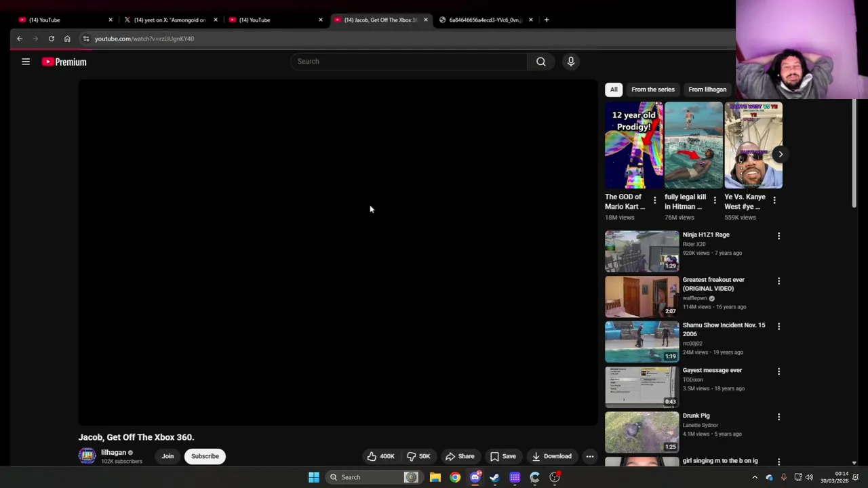Open the Ye Vs. Kanye West short

pyautogui.click(x=753, y=145)
